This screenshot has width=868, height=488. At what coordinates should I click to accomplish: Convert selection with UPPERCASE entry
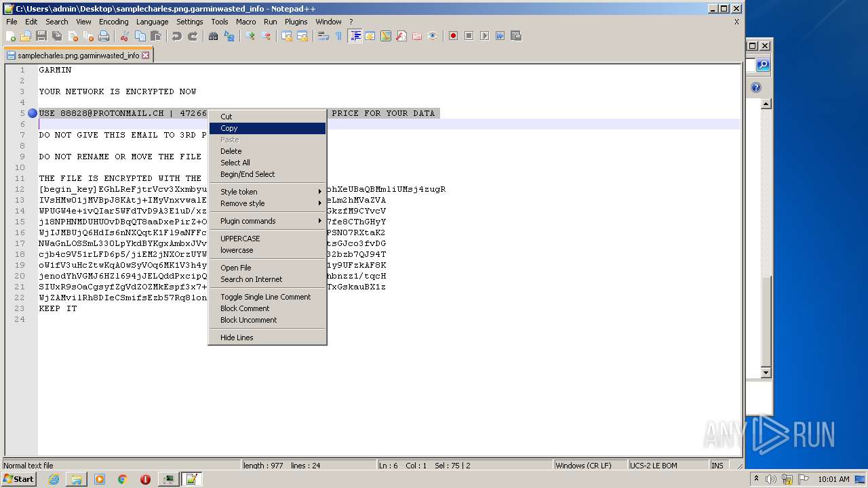click(267, 239)
